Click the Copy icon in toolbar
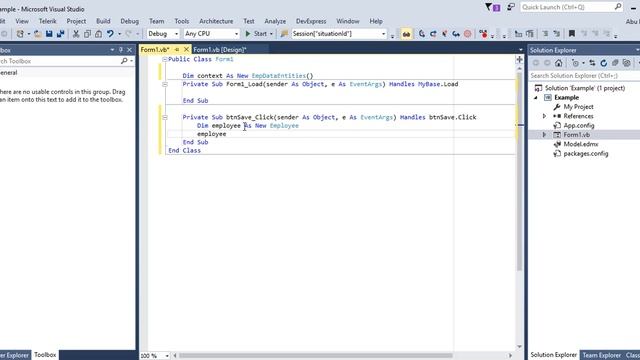 pos(87,34)
